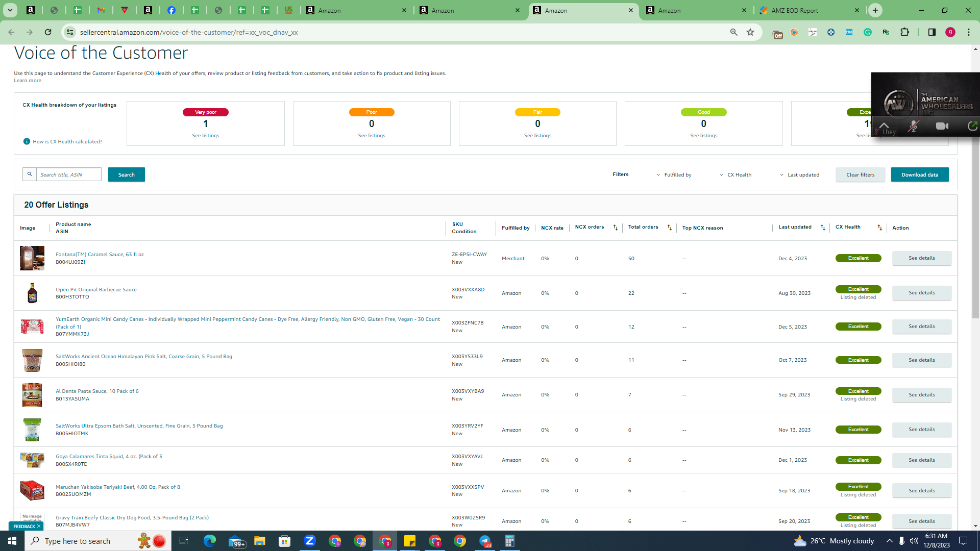Screen dimensions: 980x551
Task: Open the Chrome three-dot menu
Action: (x=969, y=32)
